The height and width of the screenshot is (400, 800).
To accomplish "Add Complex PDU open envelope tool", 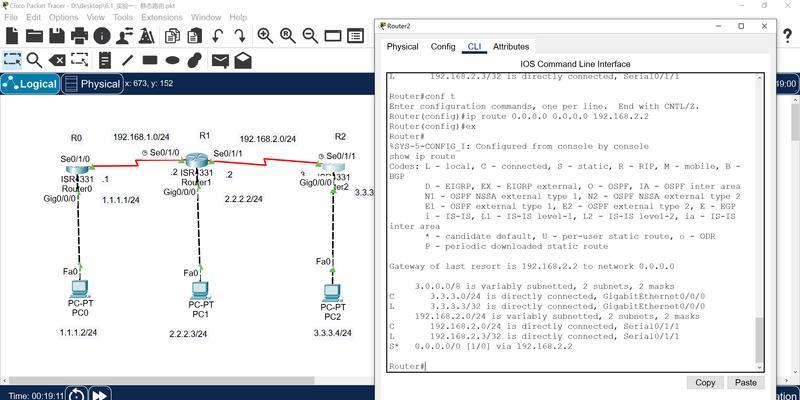I will pos(243,60).
